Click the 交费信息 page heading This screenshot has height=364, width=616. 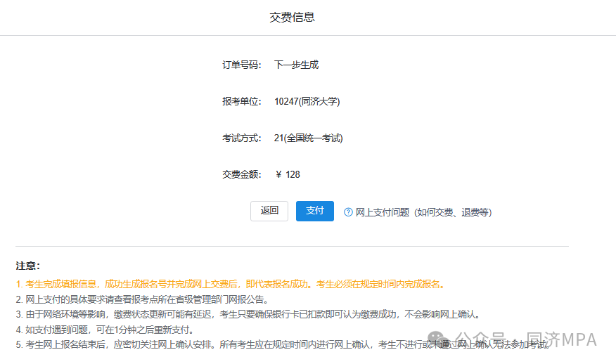point(292,17)
